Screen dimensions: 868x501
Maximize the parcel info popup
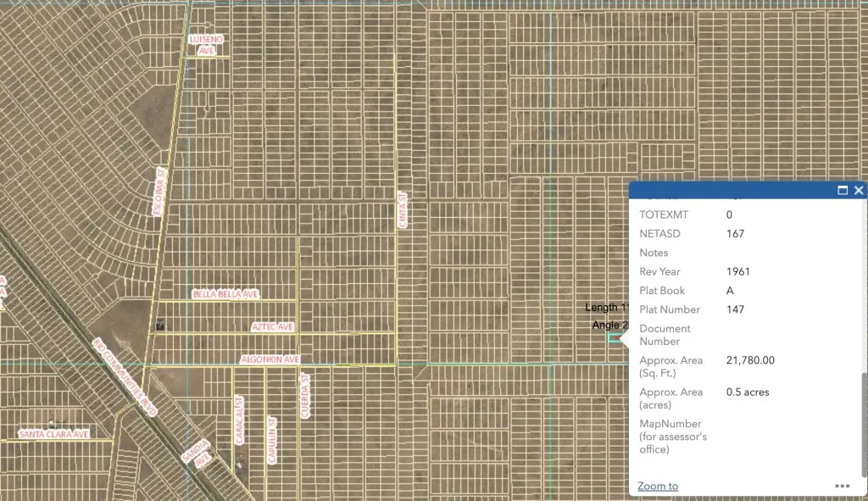click(843, 191)
